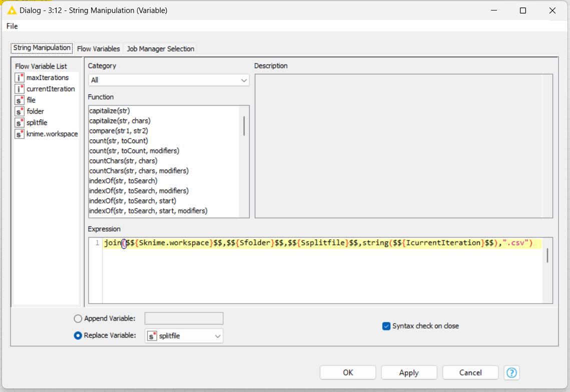Pick the file string variable icon
570x392 pixels.
pos(20,100)
